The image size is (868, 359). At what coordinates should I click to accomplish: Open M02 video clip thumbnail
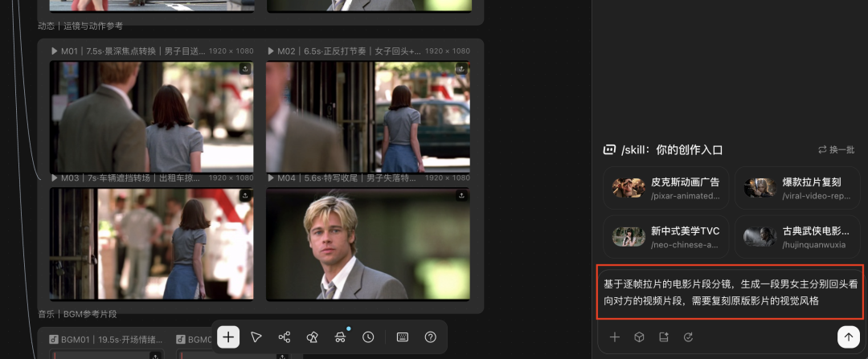point(367,116)
